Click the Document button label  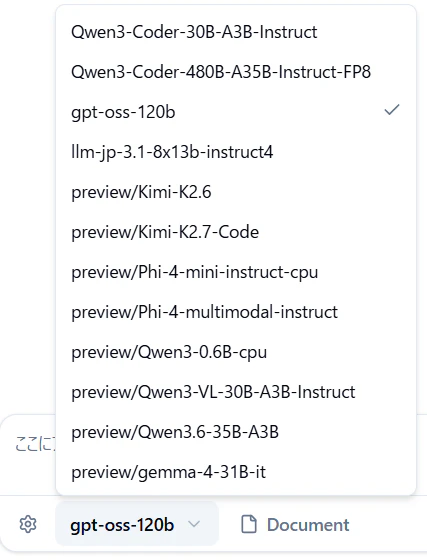coord(308,525)
